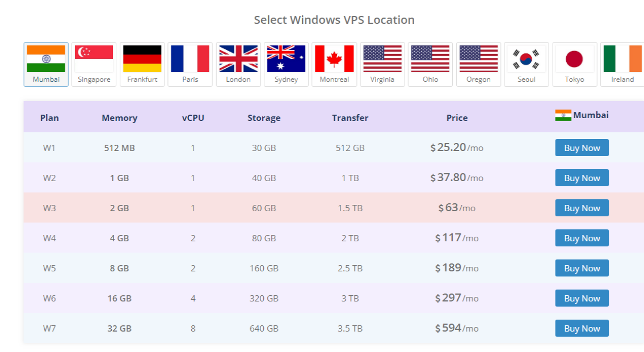Pick the Paris French flag location
This screenshot has width=644, height=352.
[x=190, y=65]
